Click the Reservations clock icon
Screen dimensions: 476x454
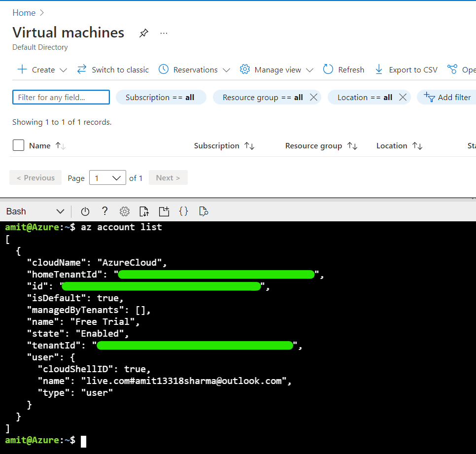(164, 69)
